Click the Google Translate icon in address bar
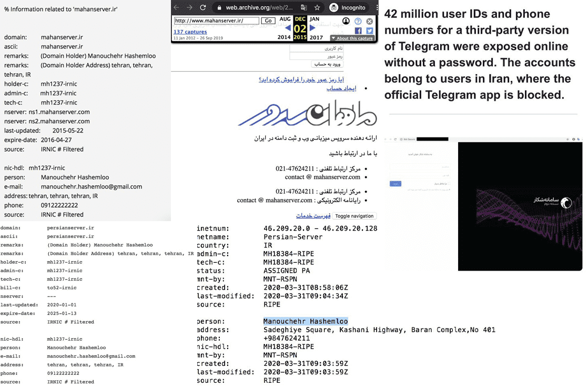This screenshot has width=588, height=387. pos(303,8)
